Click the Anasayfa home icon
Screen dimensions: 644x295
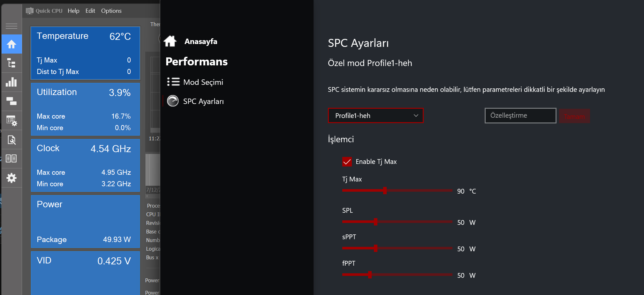coord(170,41)
